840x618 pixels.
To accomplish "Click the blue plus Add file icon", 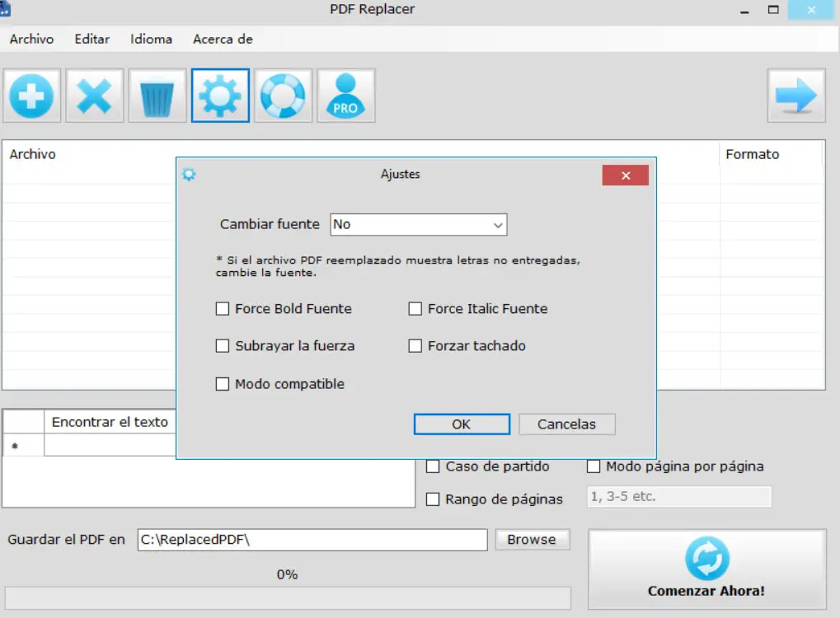I will click(31, 96).
